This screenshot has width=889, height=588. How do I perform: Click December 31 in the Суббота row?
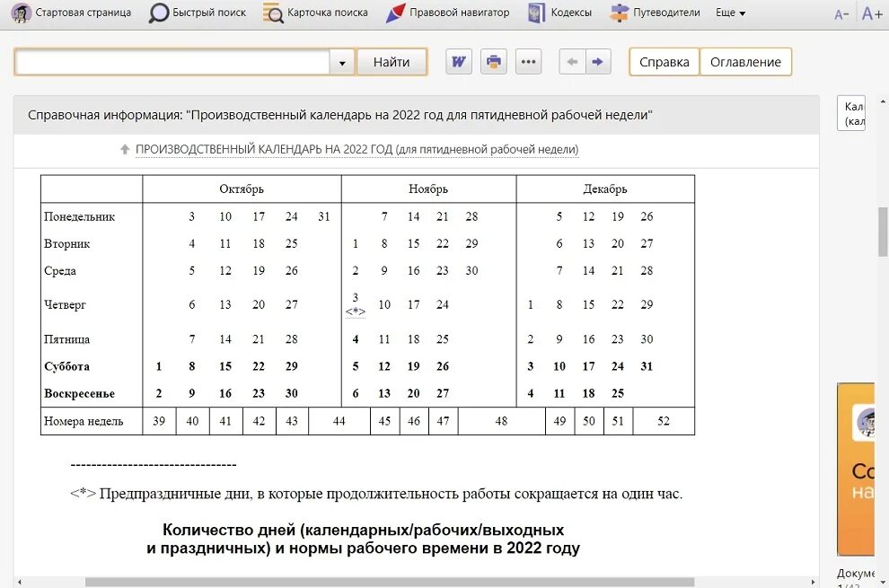[x=647, y=366]
